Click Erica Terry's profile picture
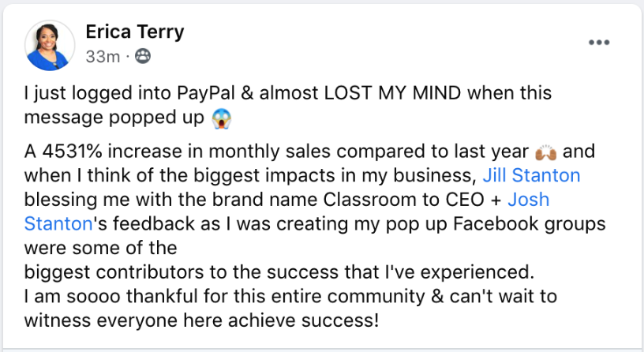 click(x=51, y=44)
